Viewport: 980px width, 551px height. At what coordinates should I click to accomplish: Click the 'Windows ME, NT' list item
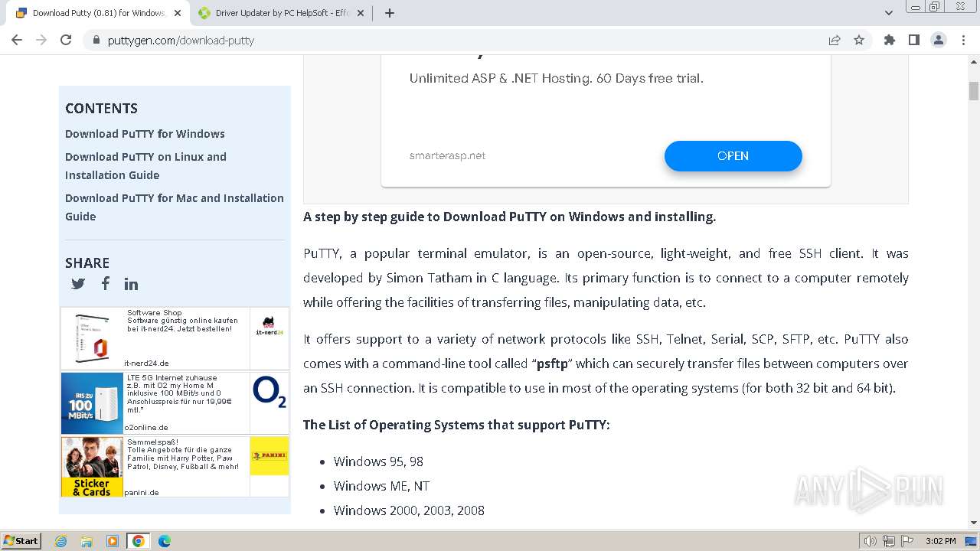pos(381,486)
